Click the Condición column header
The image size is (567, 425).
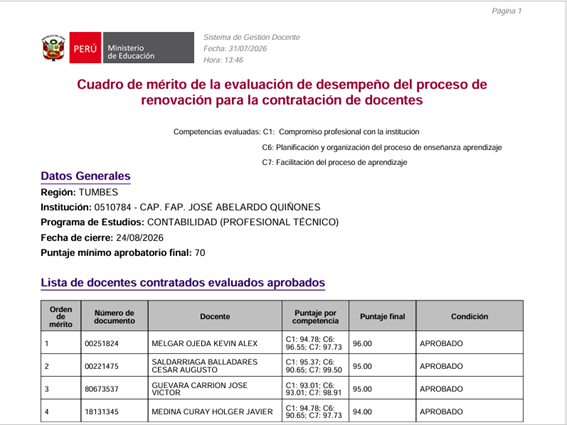point(470,316)
